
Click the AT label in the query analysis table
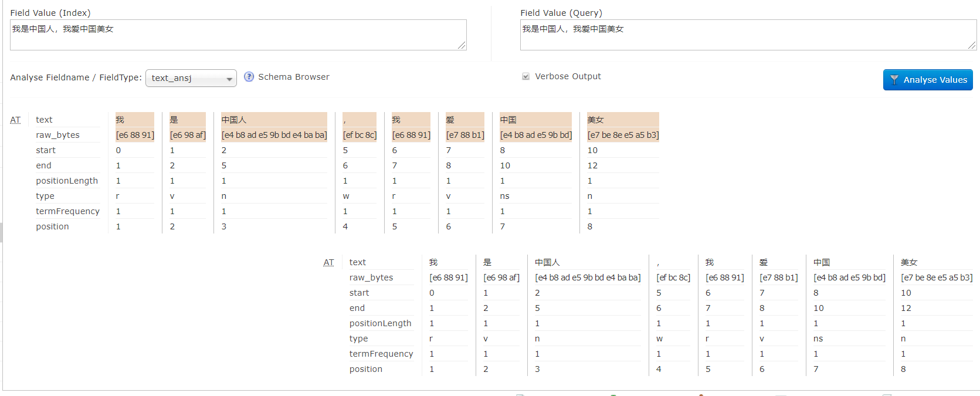(328, 262)
